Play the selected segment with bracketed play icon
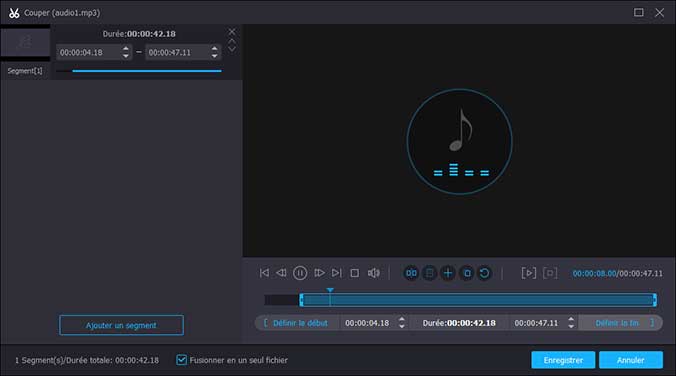The image size is (676, 376). tap(529, 273)
